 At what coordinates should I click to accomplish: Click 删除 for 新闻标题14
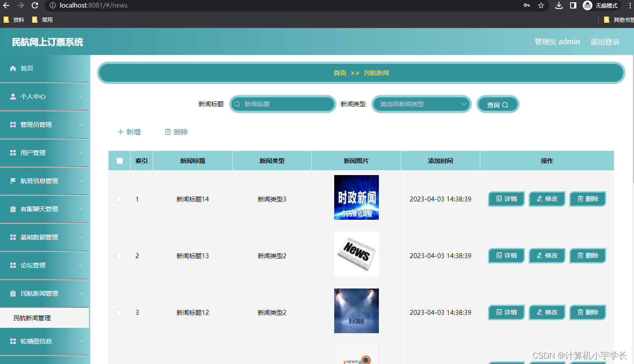tap(588, 199)
